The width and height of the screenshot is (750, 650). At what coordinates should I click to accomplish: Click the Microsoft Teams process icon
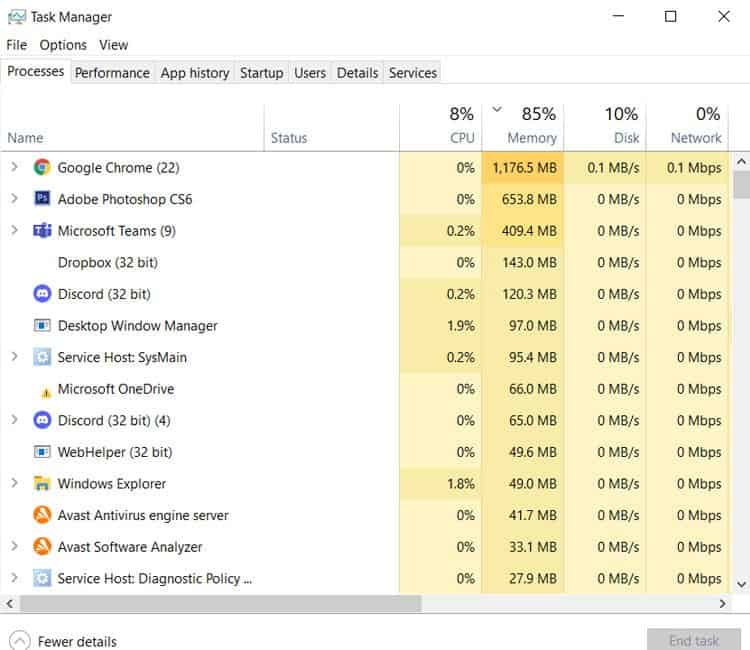tap(42, 231)
